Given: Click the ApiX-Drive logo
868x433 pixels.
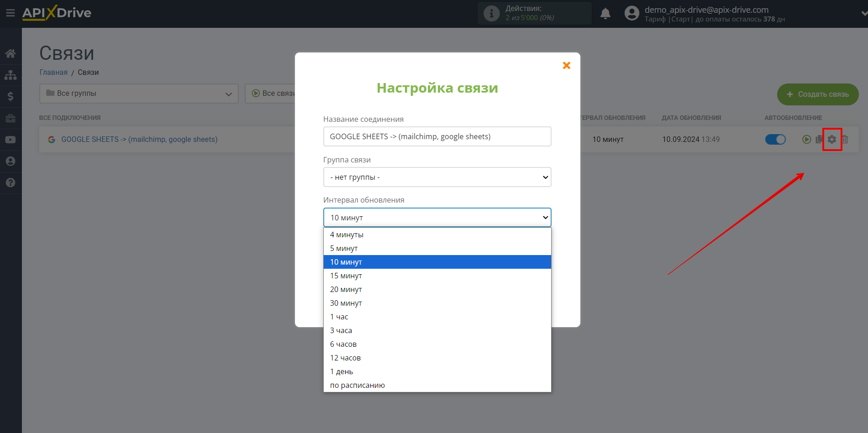Looking at the screenshot, I should pyautogui.click(x=57, y=13).
